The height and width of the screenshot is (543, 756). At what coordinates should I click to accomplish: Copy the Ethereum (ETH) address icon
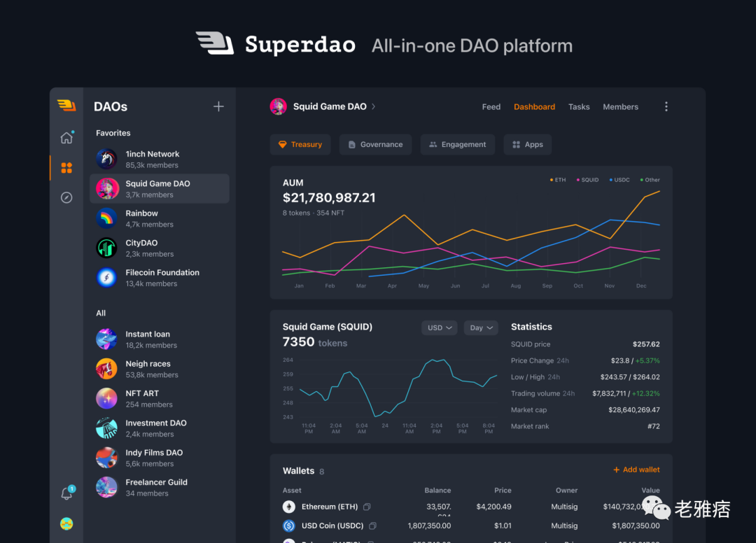(x=367, y=507)
